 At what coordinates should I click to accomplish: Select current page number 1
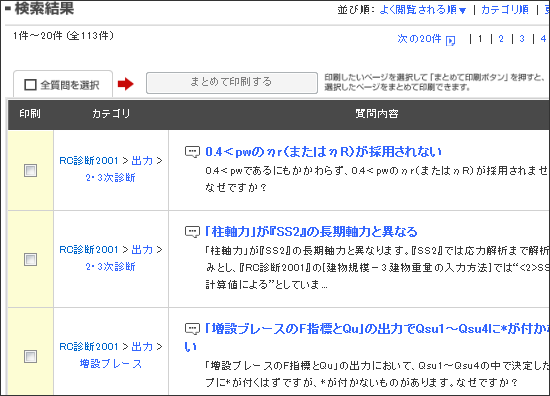click(480, 39)
